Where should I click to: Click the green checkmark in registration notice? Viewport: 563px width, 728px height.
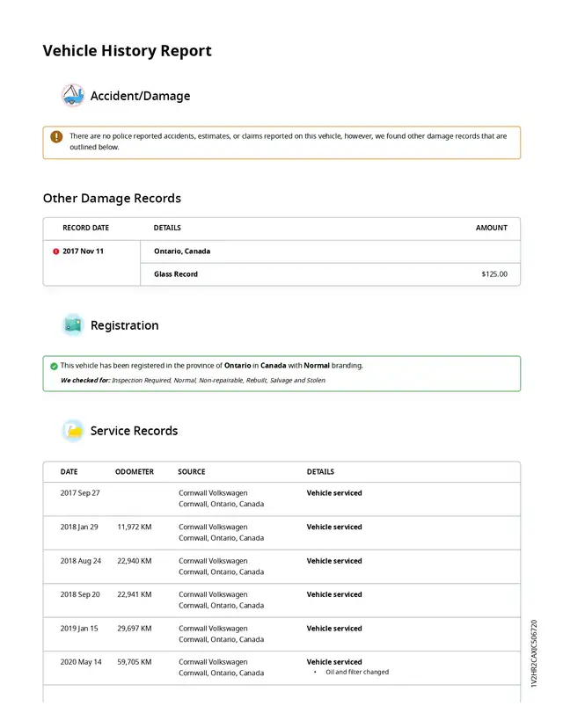pos(54,366)
